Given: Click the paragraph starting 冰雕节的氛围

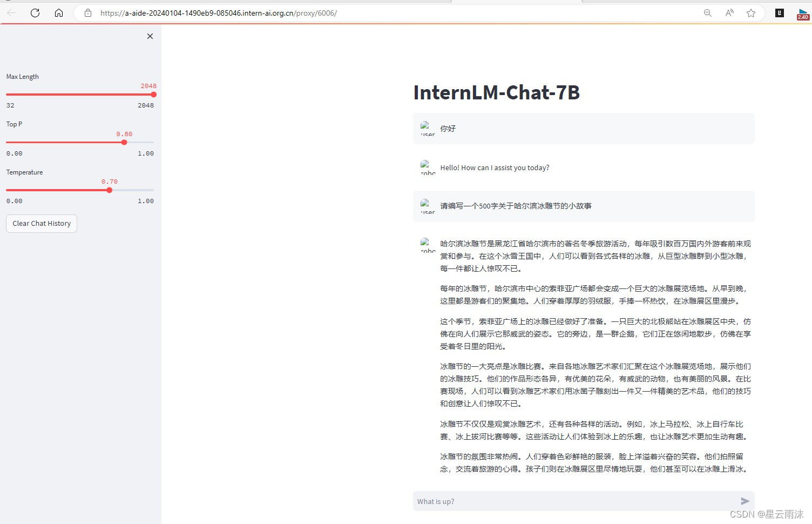Looking at the screenshot, I should [596, 463].
